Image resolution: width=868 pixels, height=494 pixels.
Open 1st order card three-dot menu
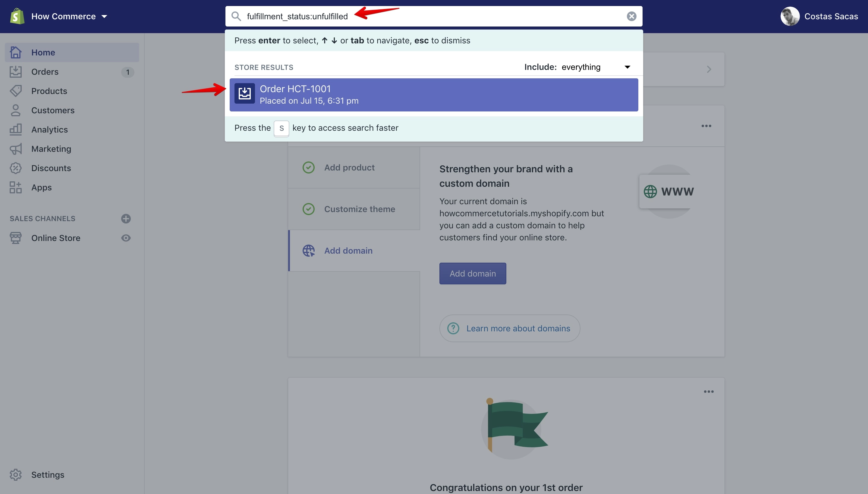point(709,392)
